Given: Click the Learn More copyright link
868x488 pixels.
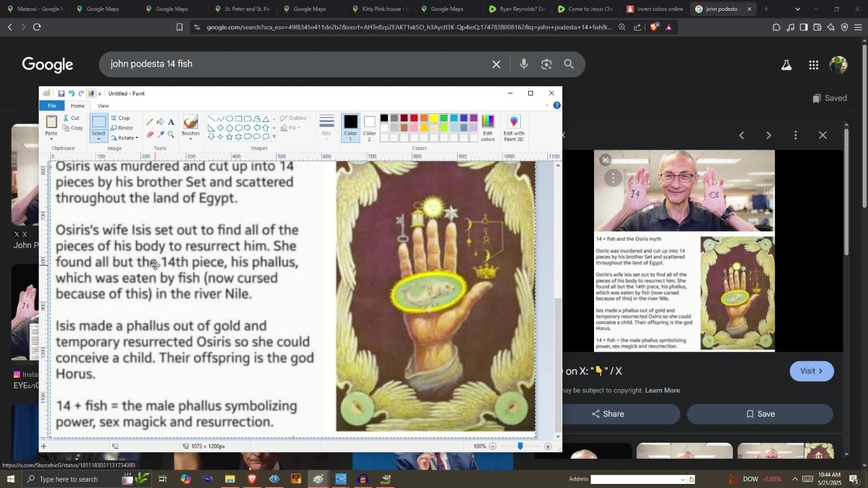Looking at the screenshot, I should [x=662, y=390].
